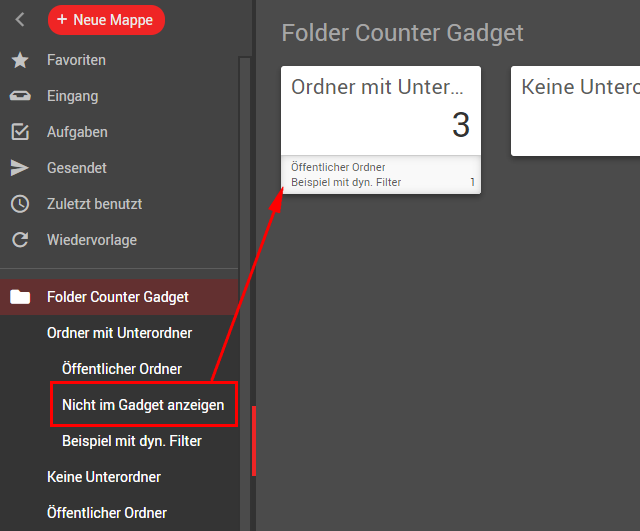Select the Keine Unterordner folder

104,477
